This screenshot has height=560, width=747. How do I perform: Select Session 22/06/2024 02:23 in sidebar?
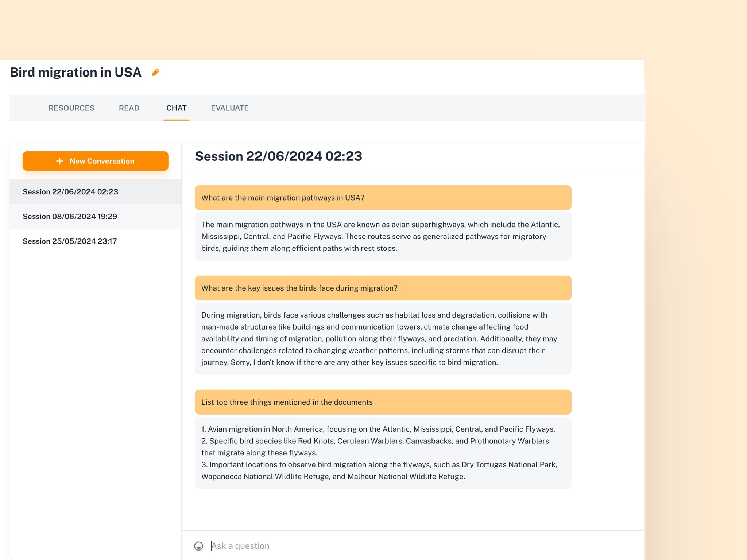coord(70,192)
